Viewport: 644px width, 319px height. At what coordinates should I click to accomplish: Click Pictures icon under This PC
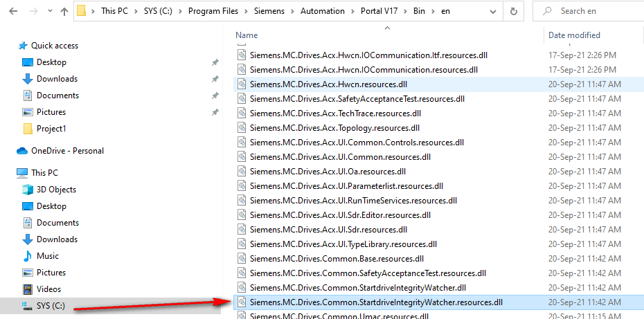(x=28, y=273)
